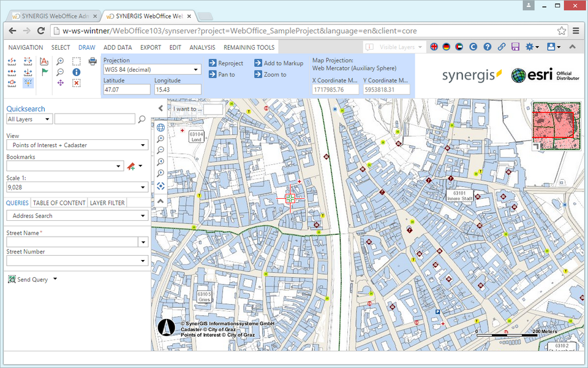Zoom to full extent via globe icon
The height and width of the screenshot is (368, 588).
(x=161, y=127)
